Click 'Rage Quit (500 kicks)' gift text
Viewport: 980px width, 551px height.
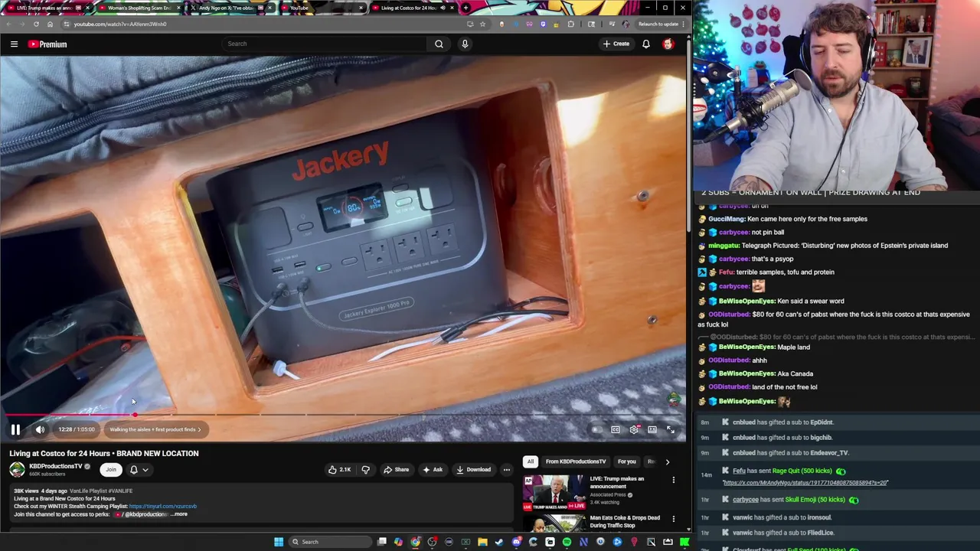[x=802, y=471]
